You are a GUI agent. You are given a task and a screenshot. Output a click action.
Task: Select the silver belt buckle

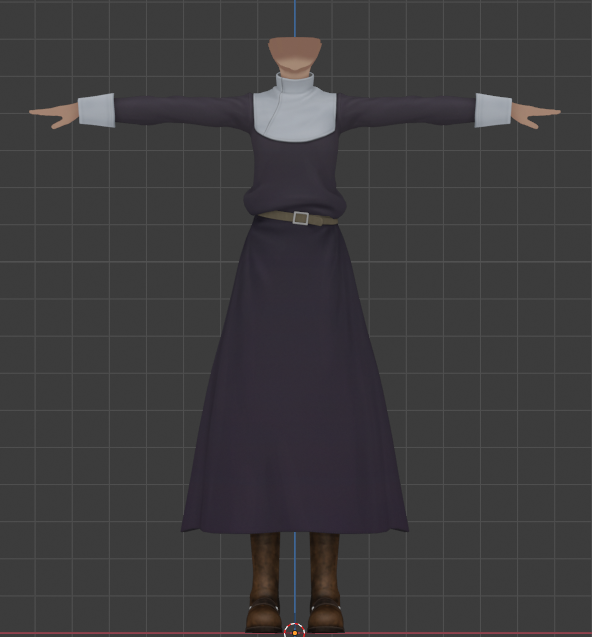pyautogui.click(x=301, y=218)
